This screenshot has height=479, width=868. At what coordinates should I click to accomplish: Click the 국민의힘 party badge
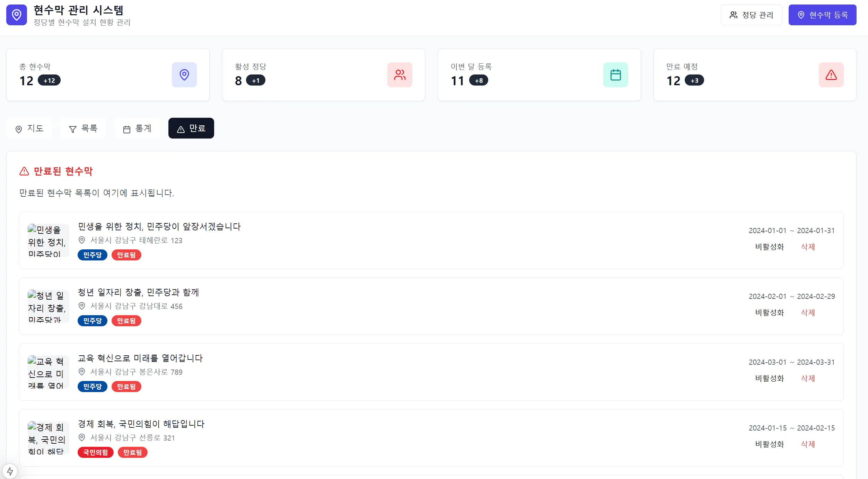click(x=95, y=452)
